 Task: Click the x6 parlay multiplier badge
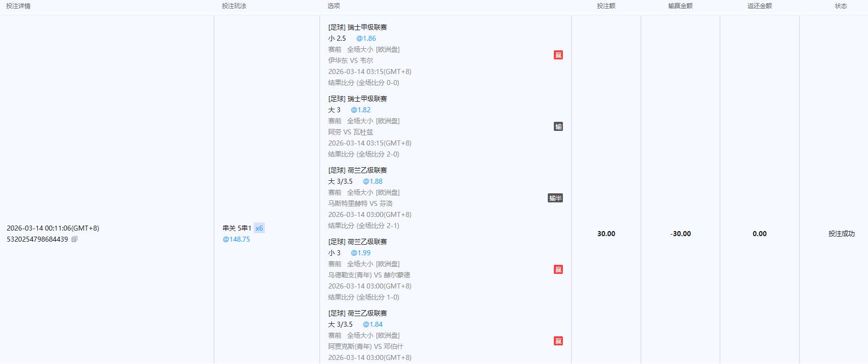tap(259, 229)
